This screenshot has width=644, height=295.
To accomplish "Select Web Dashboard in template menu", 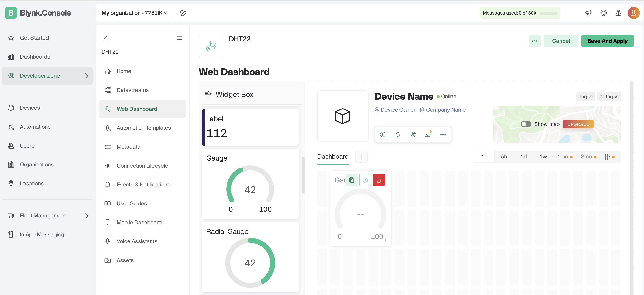I will [142, 109].
